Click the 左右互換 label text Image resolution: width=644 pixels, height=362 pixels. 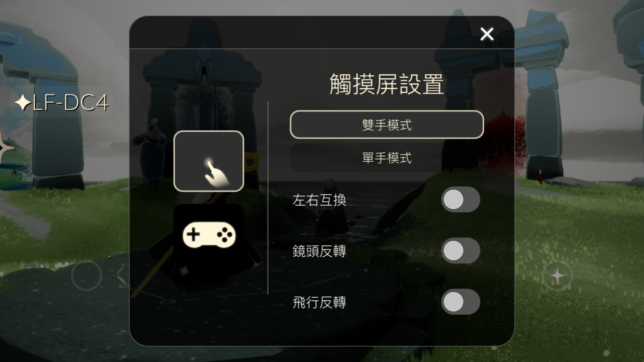[x=319, y=200]
